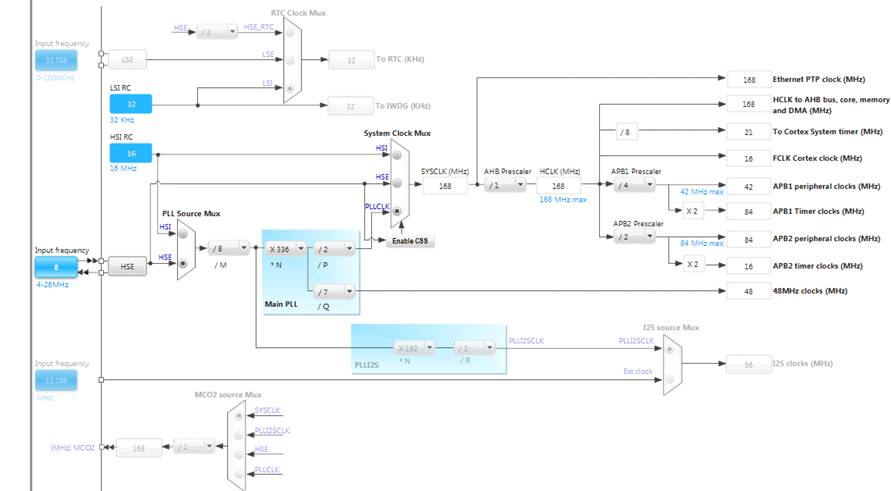Click the HSI RC 16 MHz block

[130, 152]
